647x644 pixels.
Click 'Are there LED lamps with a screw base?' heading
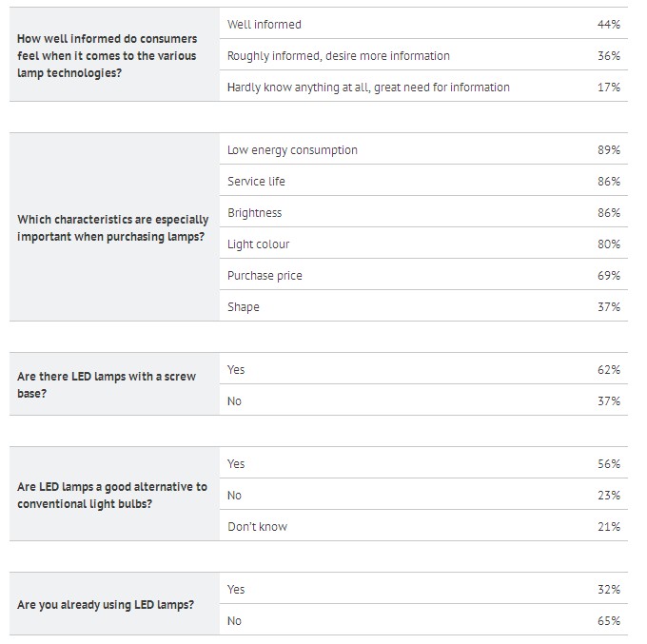pyautogui.click(x=107, y=384)
